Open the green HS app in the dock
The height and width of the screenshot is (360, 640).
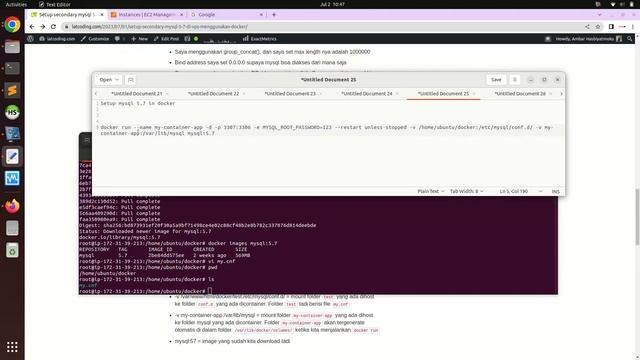(x=12, y=112)
